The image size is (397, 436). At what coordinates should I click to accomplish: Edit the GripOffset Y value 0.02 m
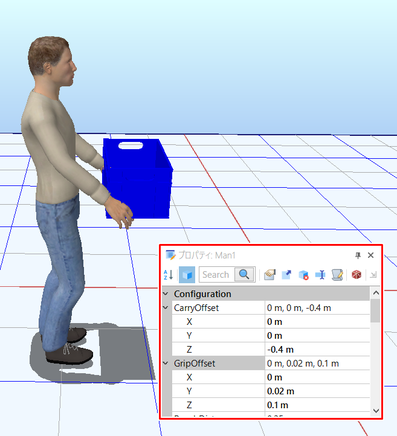(x=317, y=391)
